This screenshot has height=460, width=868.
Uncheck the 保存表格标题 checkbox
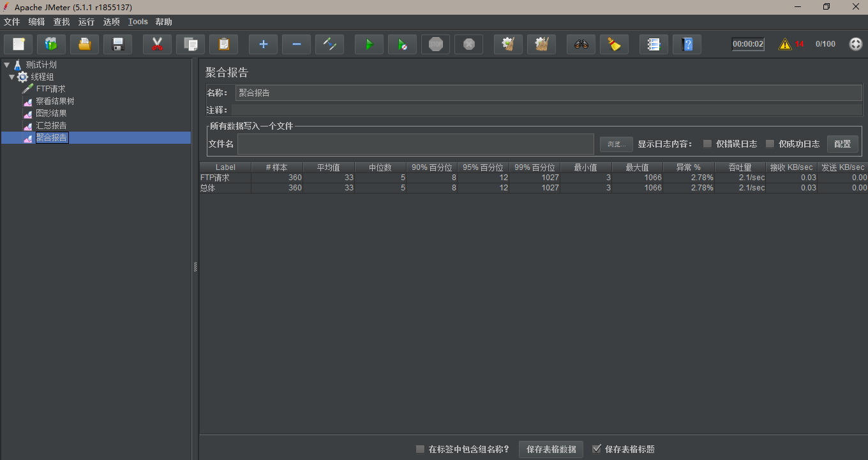point(597,449)
